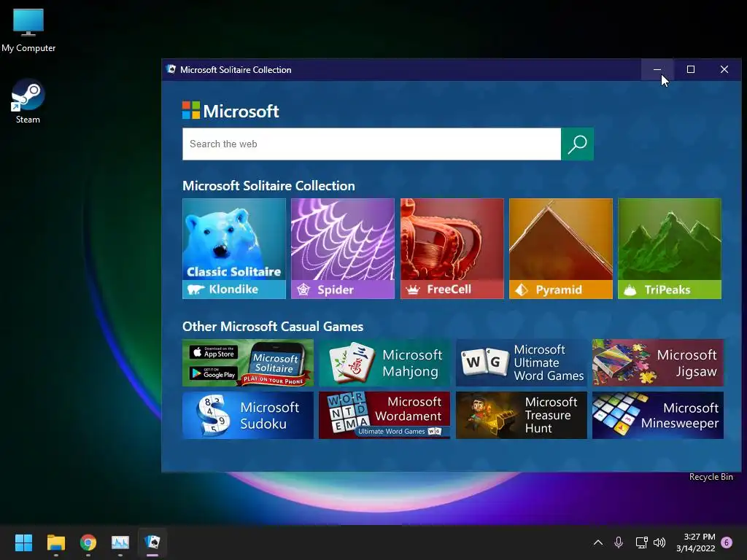Open the Microsoft Minesweeper banner

pyautogui.click(x=658, y=415)
